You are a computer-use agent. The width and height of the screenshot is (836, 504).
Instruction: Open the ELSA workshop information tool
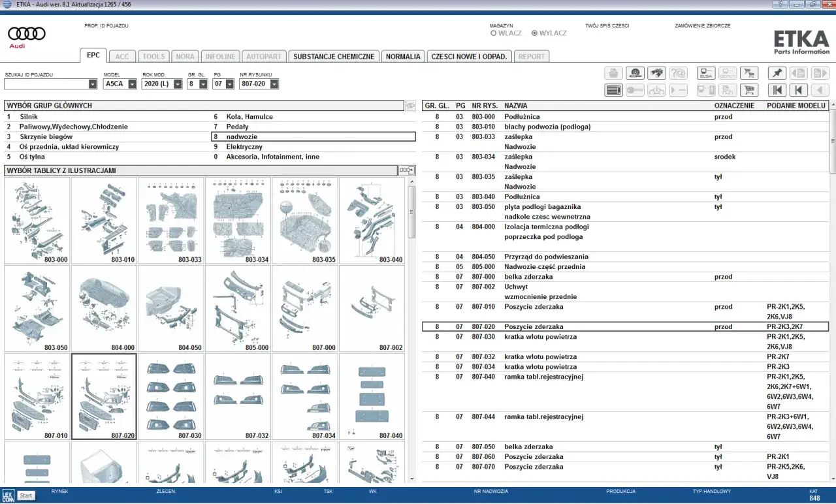[705, 72]
